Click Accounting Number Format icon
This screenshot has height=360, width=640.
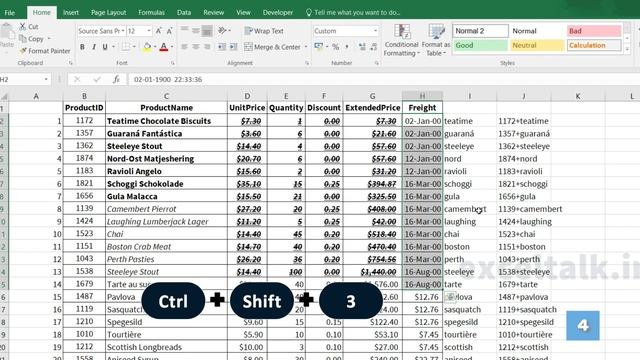[319, 47]
